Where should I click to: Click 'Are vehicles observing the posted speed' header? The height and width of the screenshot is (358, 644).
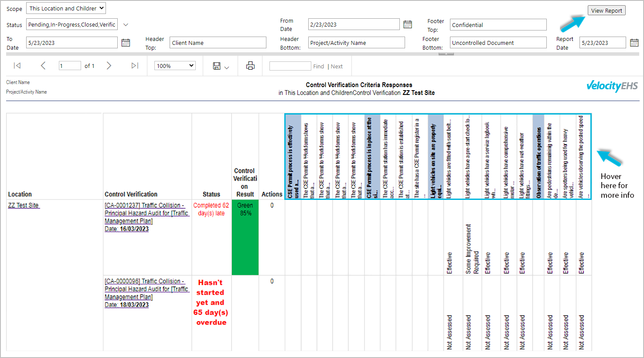pyautogui.click(x=583, y=157)
